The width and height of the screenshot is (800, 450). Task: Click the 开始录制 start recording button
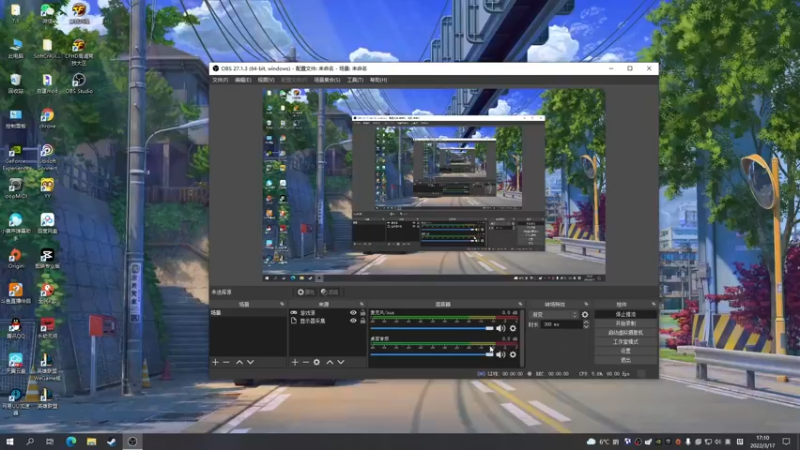pos(626,323)
